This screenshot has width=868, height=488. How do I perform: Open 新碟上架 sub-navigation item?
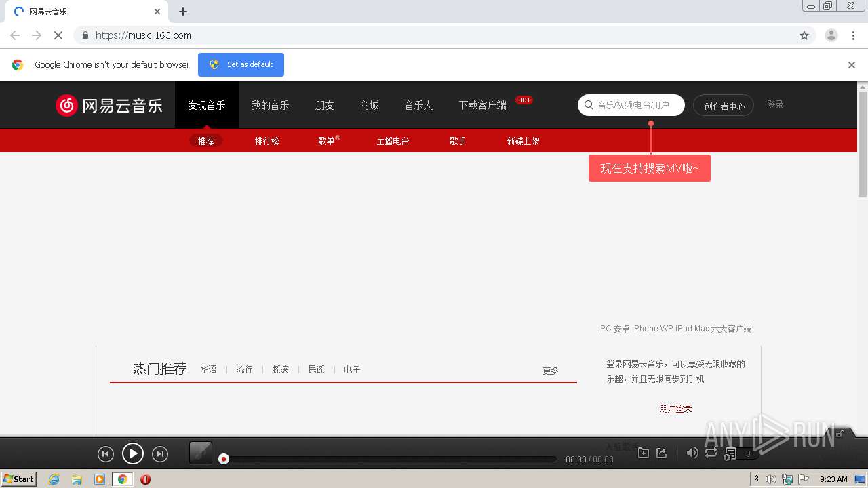[x=524, y=141]
